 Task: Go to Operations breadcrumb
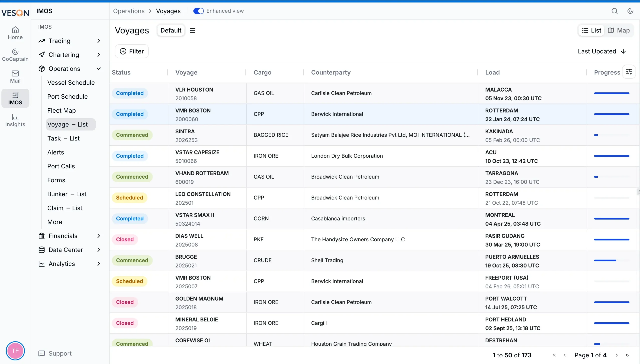coord(129,11)
